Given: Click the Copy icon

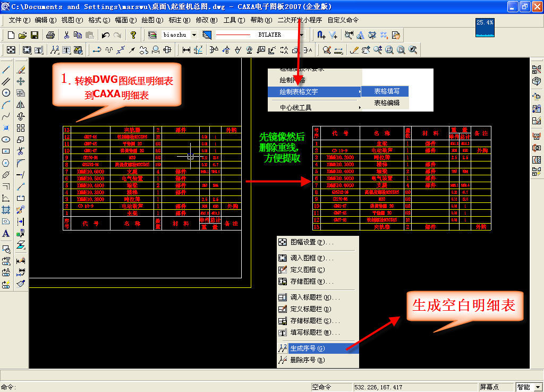Looking at the screenshot, I should click(78, 35).
